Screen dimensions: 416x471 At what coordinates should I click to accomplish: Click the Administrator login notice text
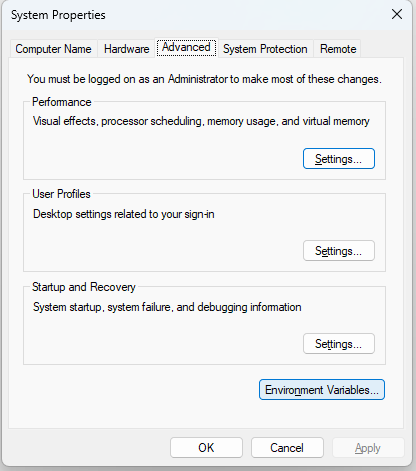(x=204, y=79)
